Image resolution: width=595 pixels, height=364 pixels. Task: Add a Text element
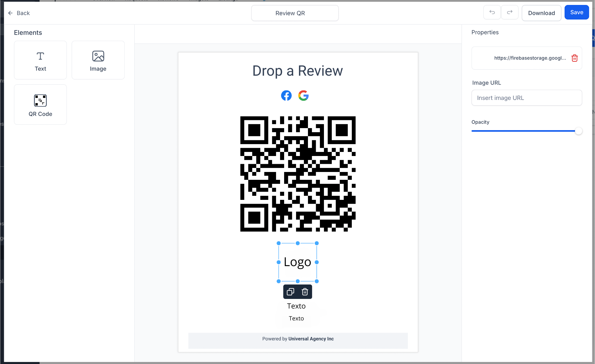tap(40, 60)
